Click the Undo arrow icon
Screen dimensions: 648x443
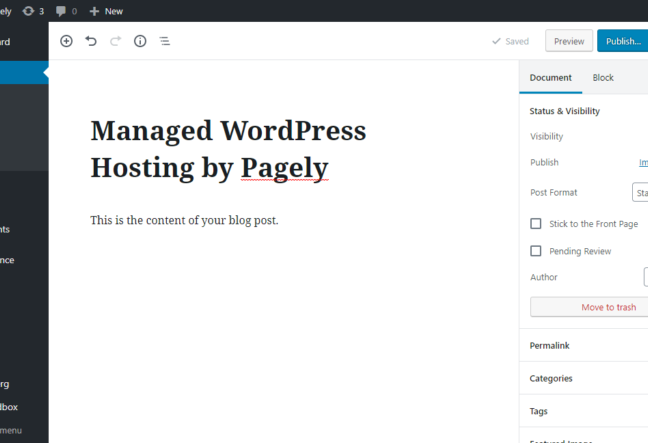tap(91, 41)
